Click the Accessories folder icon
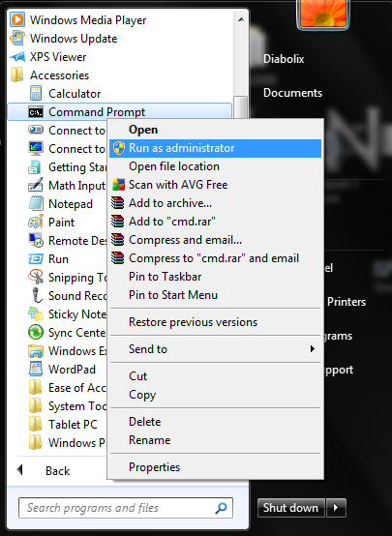Viewport: 392px width, 536px height. point(17,74)
